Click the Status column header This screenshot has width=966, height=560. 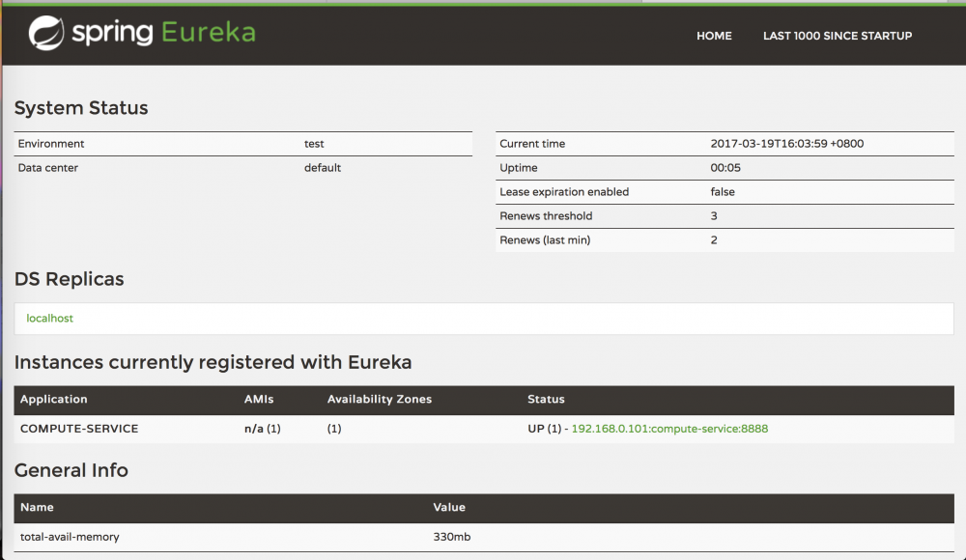(546, 399)
